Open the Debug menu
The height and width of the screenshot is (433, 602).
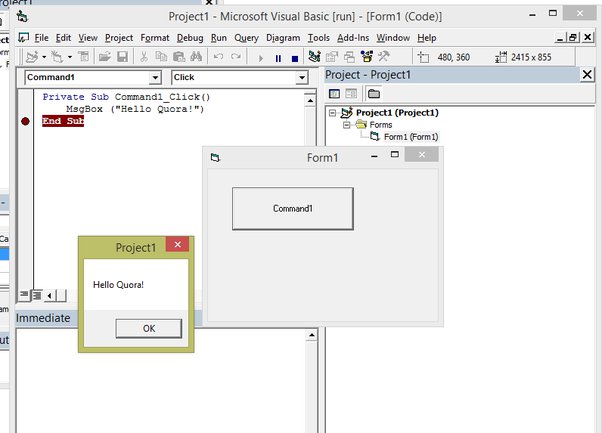coord(189,37)
